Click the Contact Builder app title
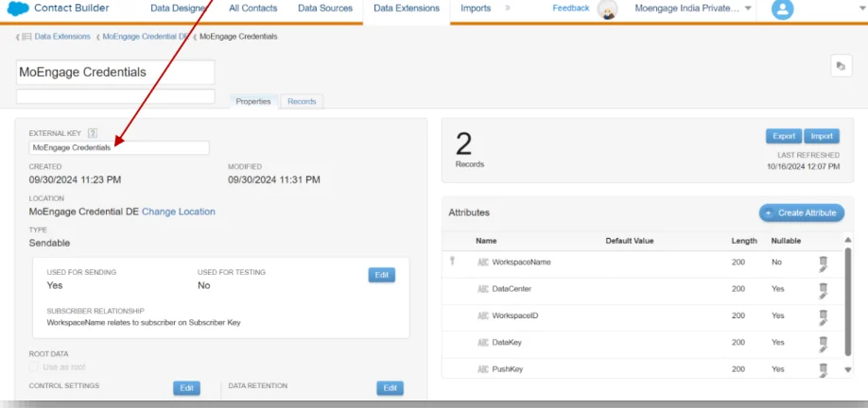 [x=72, y=8]
